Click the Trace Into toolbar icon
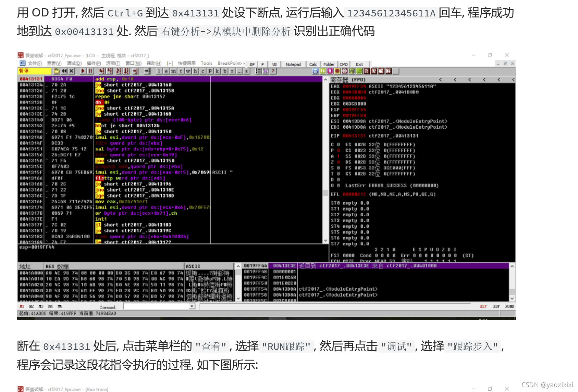 [x=119, y=71]
